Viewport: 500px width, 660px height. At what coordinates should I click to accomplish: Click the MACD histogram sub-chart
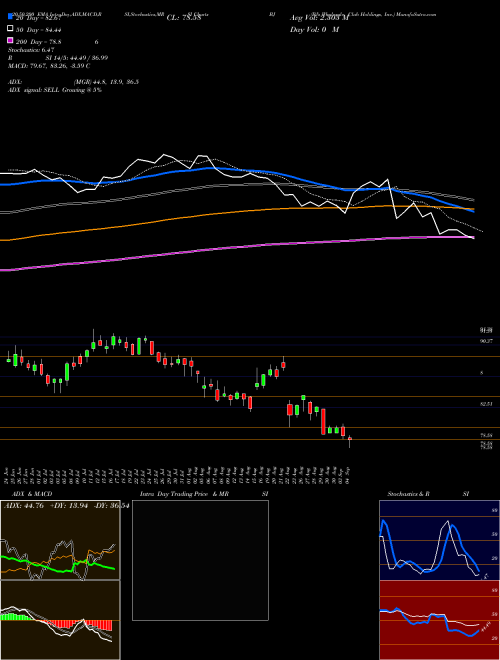pyautogui.click(x=60, y=620)
